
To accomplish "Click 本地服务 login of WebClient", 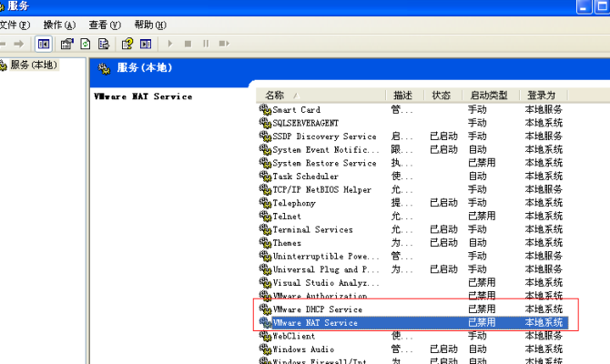I will click(544, 336).
